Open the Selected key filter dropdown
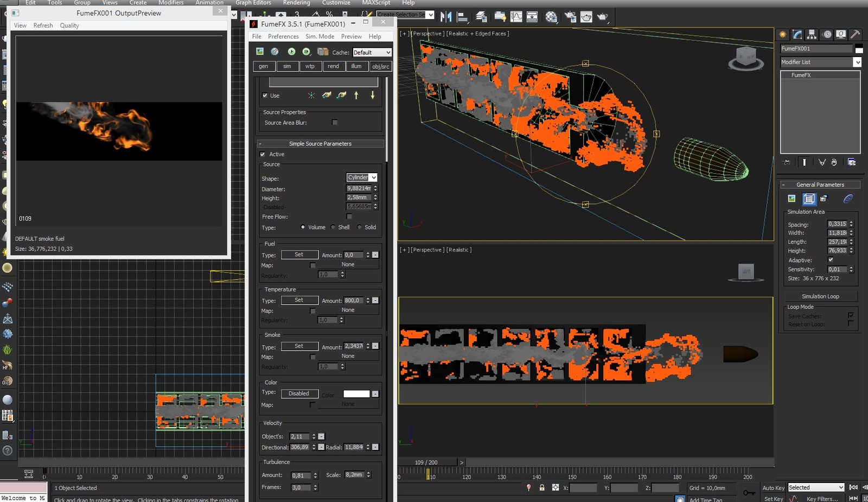This screenshot has width=868, height=502. (x=816, y=487)
